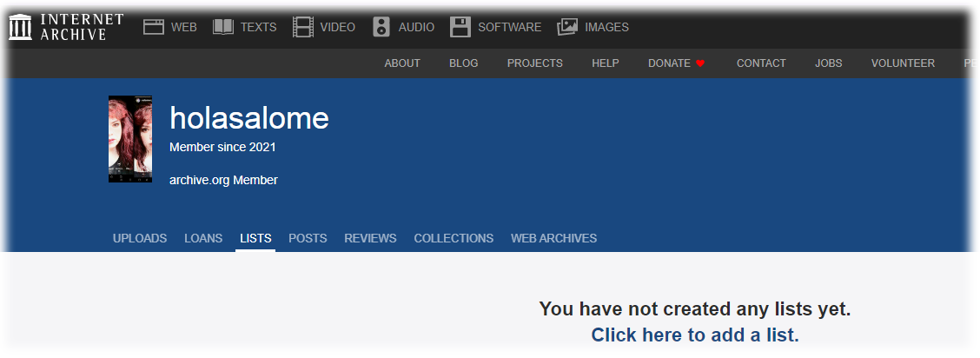Open the VOLUNTEER link

click(x=904, y=63)
